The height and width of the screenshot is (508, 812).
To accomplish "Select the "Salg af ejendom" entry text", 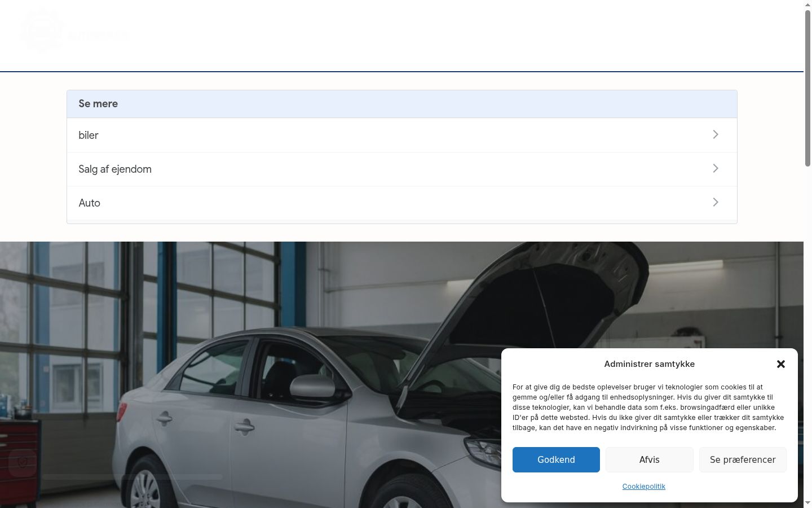I will [115, 169].
